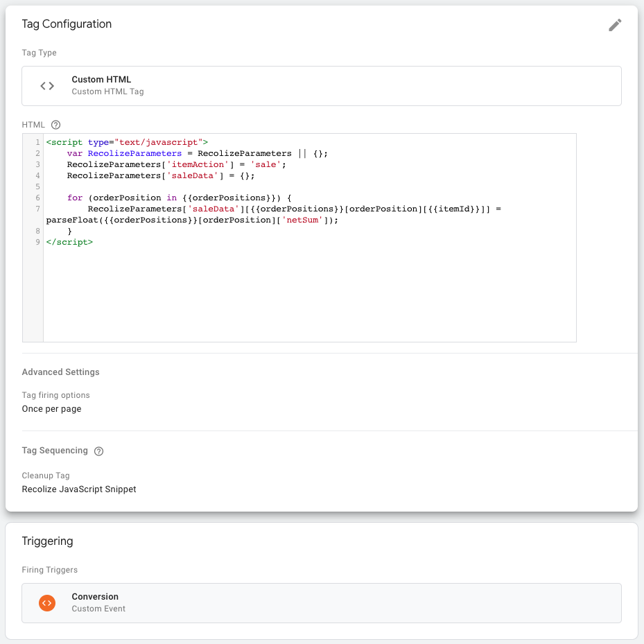The height and width of the screenshot is (644, 644).
Task: Click the 'netSum' string in the code
Action: point(302,220)
